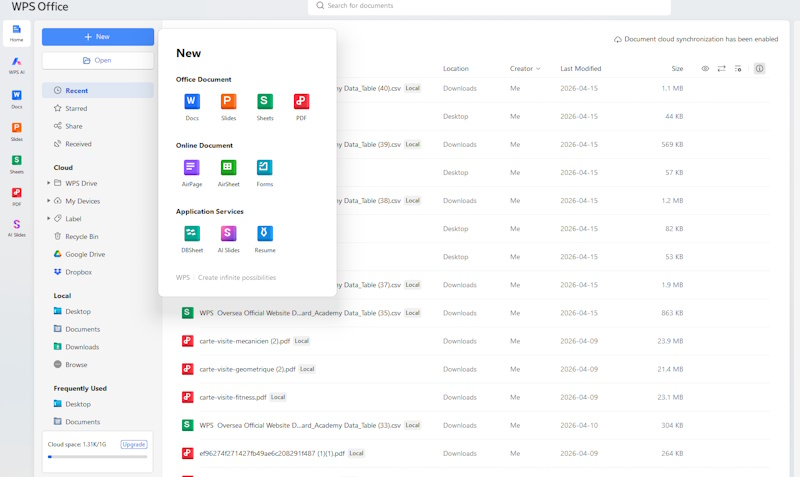This screenshot has height=477, width=800.
Task: Open Documents under Local
Action: 97,329
